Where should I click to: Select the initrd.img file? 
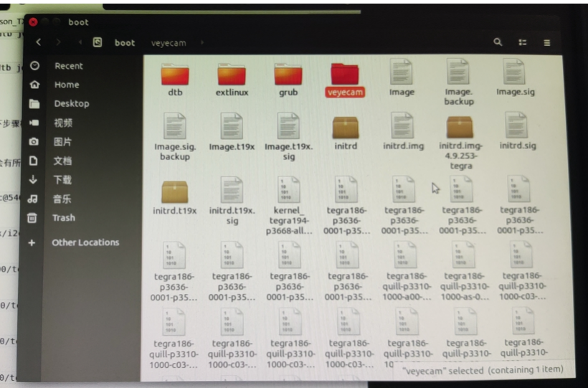coord(403,131)
